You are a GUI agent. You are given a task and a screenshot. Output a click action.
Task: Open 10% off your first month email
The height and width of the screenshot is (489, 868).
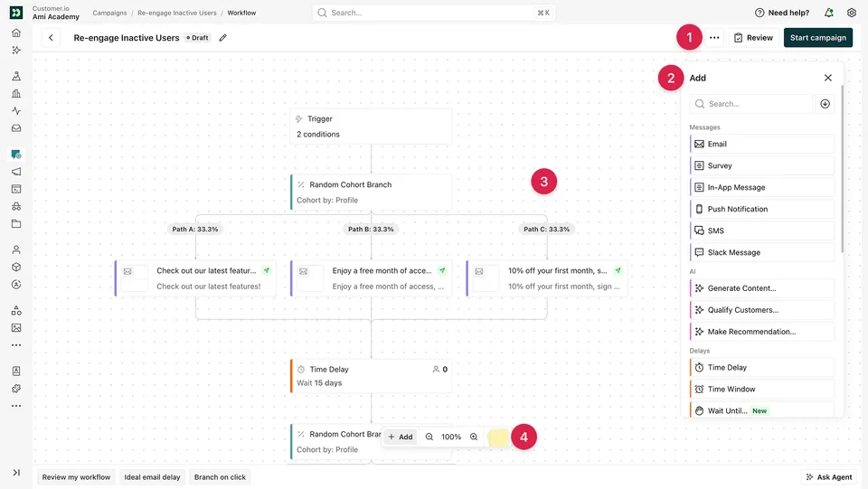(x=547, y=278)
